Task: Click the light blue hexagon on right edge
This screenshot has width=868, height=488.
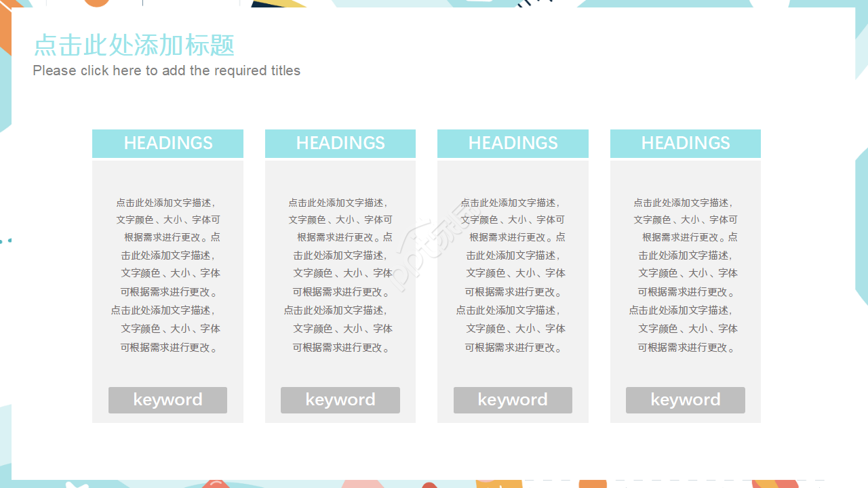Action: pos(862,224)
